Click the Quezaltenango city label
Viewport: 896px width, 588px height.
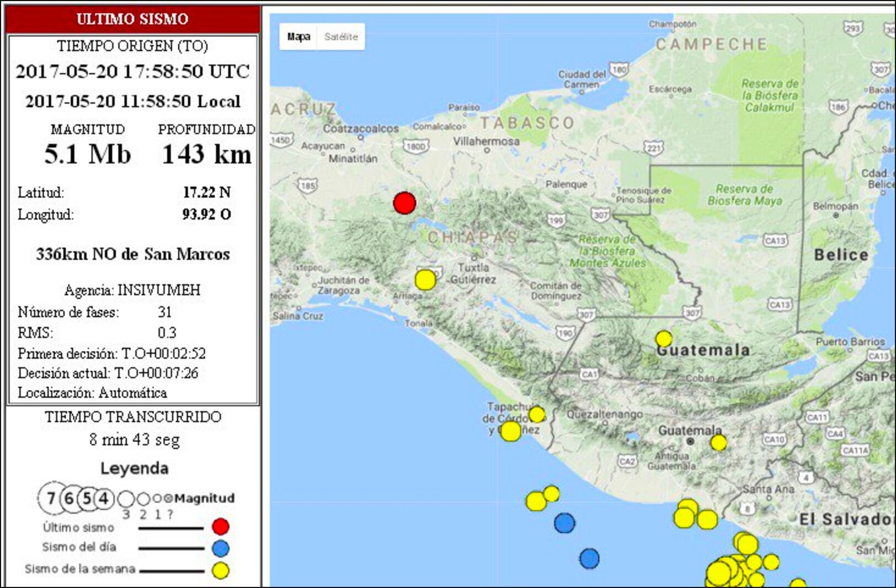click(x=605, y=414)
